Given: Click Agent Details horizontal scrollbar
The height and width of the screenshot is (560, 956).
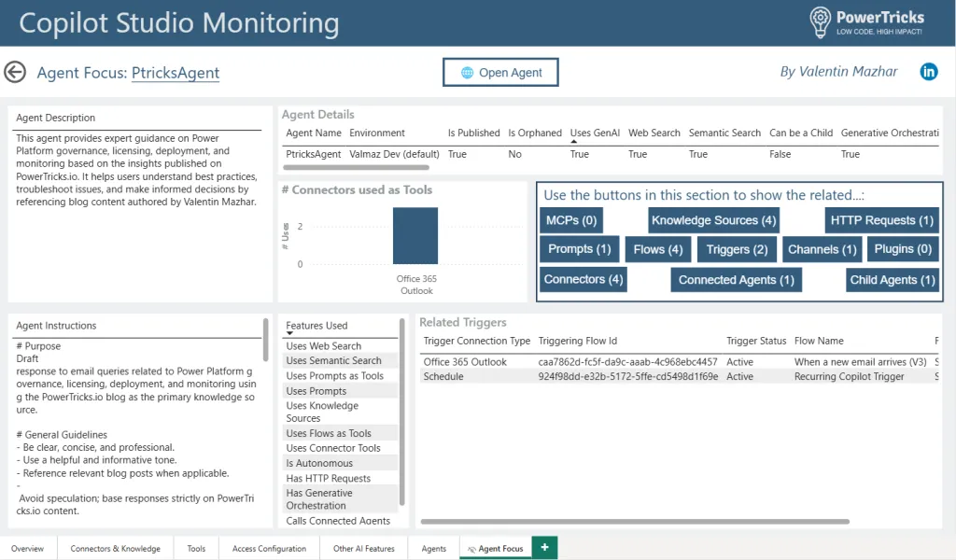Looking at the screenshot, I should tap(356, 167).
